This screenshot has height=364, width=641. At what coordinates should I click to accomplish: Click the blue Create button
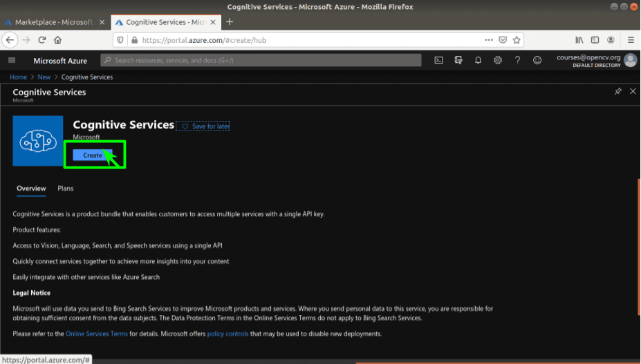93,155
